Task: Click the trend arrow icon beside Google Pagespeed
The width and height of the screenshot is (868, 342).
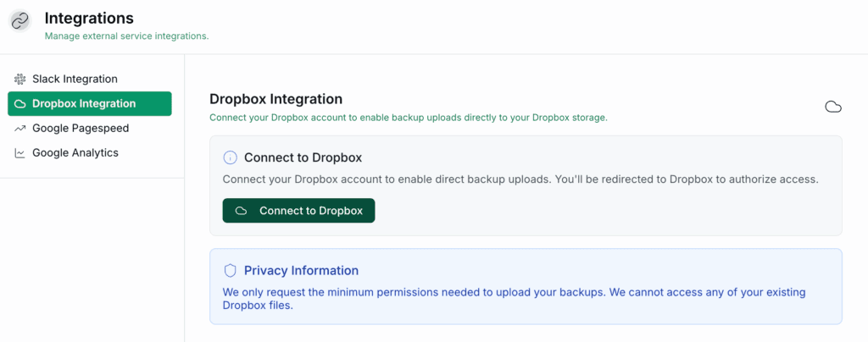Action: pyautogui.click(x=20, y=128)
